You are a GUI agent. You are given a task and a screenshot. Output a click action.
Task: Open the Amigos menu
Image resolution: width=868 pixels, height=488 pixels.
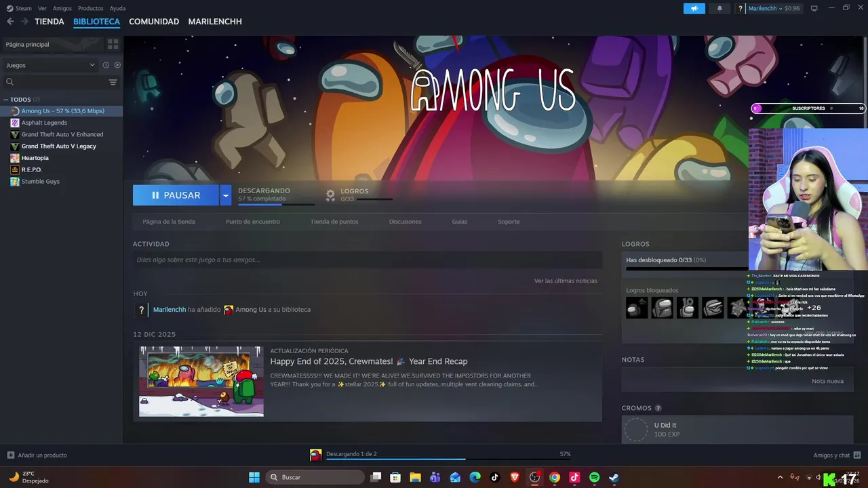(x=62, y=8)
